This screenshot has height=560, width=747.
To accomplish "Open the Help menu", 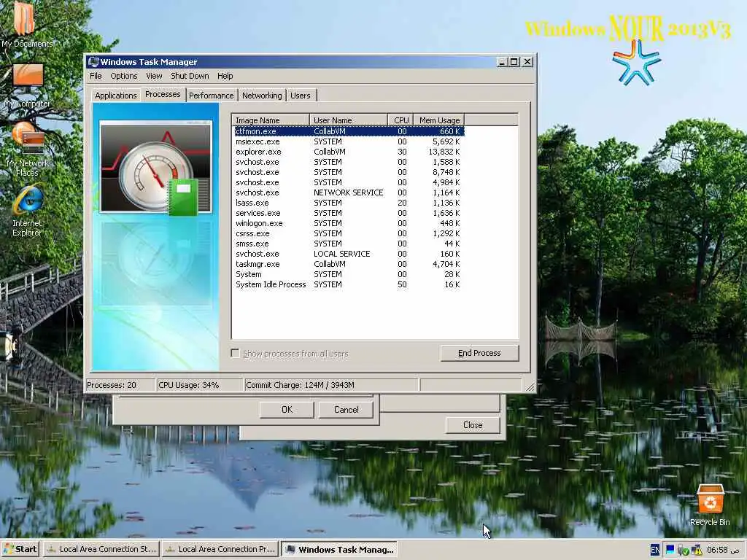I will coord(225,76).
